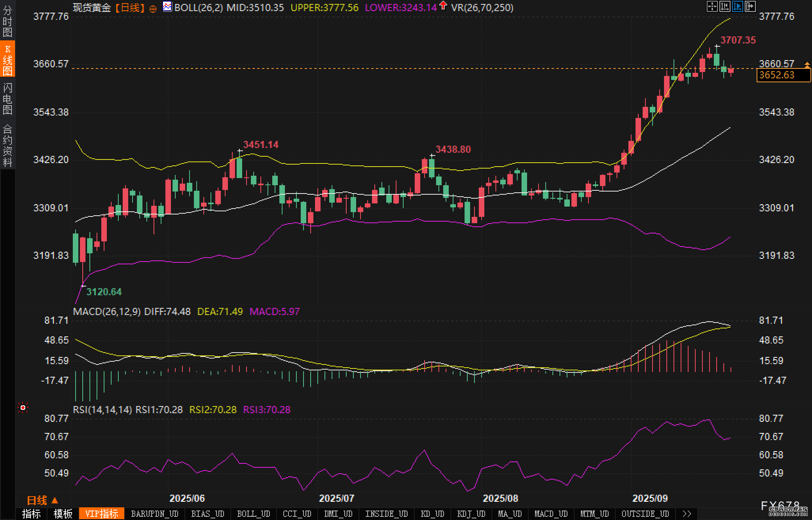Click the panel expand arrow icon
812x520 pixels.
(750, 6)
